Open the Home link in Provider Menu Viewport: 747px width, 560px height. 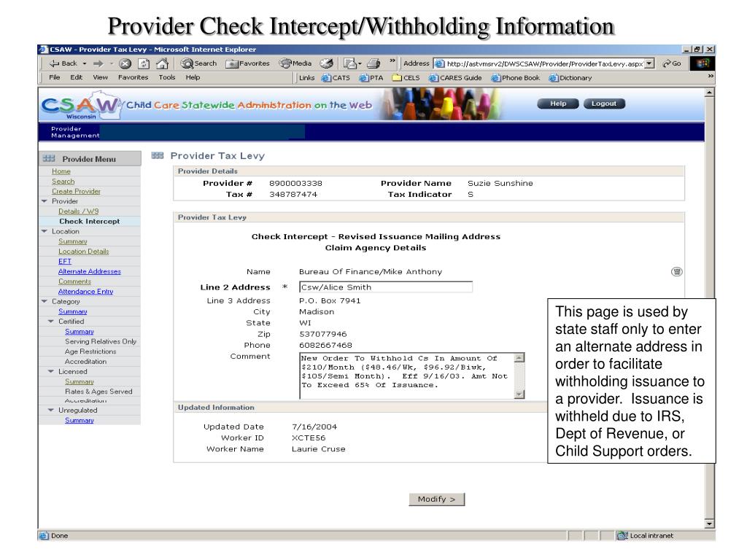[61, 171]
